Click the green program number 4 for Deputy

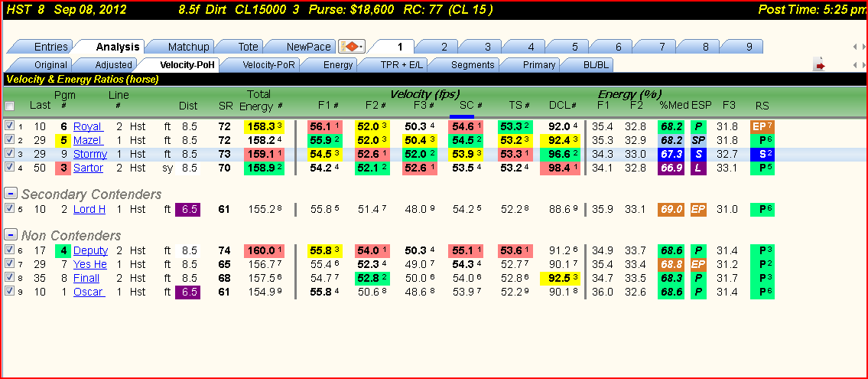click(64, 250)
